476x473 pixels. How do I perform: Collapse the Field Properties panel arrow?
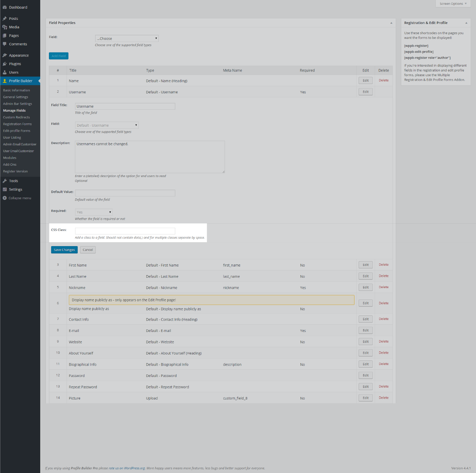(391, 23)
